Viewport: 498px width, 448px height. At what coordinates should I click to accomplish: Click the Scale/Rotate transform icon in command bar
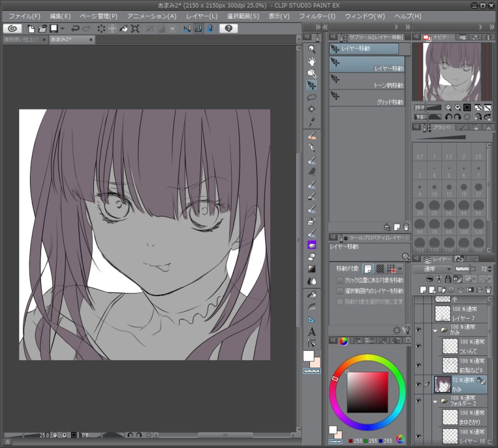[135, 29]
